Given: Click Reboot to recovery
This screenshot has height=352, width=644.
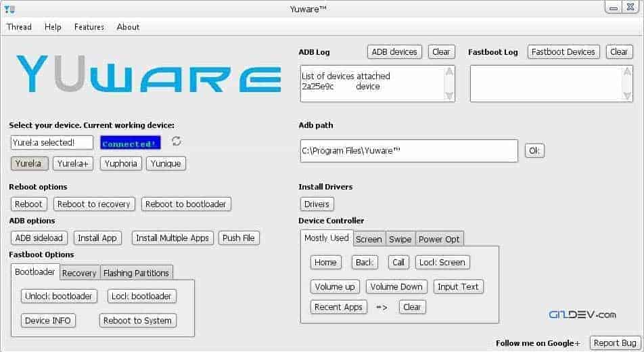Looking at the screenshot, I should coord(94,204).
